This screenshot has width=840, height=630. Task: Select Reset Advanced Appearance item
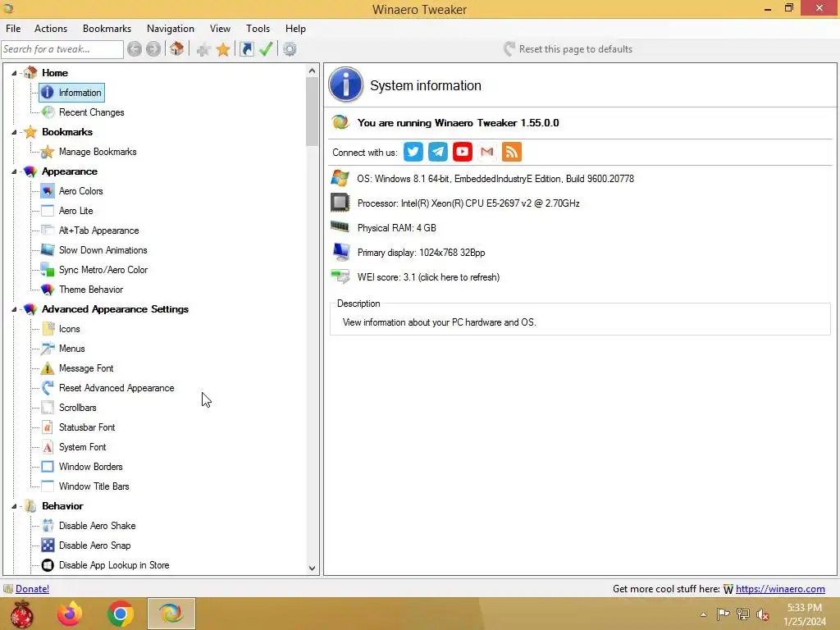(x=116, y=388)
